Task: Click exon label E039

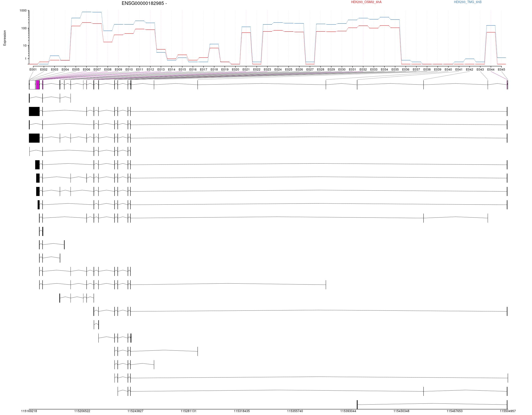Action: (438, 69)
